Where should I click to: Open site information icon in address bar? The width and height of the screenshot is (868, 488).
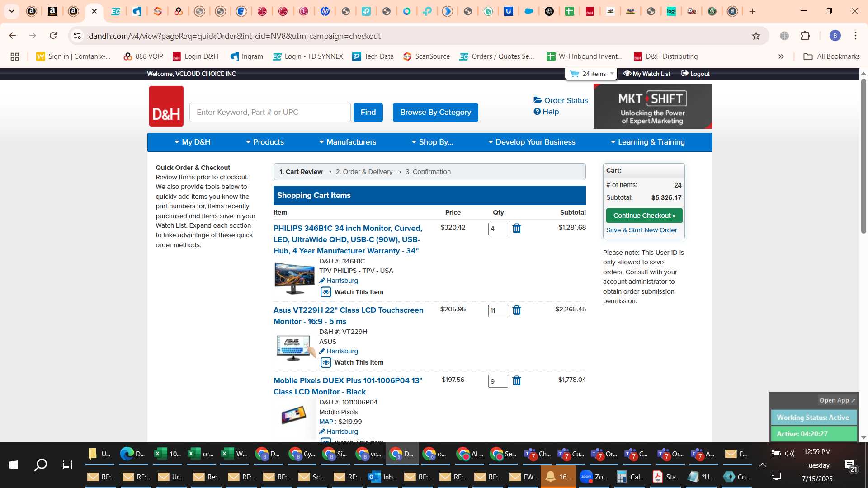(77, 36)
